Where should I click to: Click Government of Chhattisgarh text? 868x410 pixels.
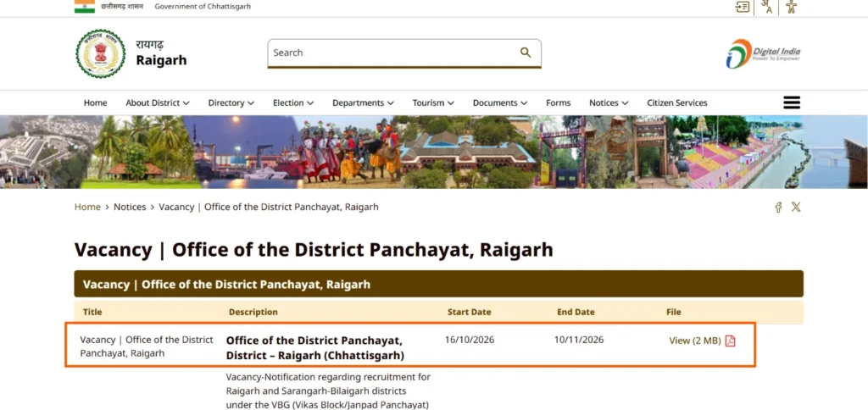pyautogui.click(x=203, y=7)
